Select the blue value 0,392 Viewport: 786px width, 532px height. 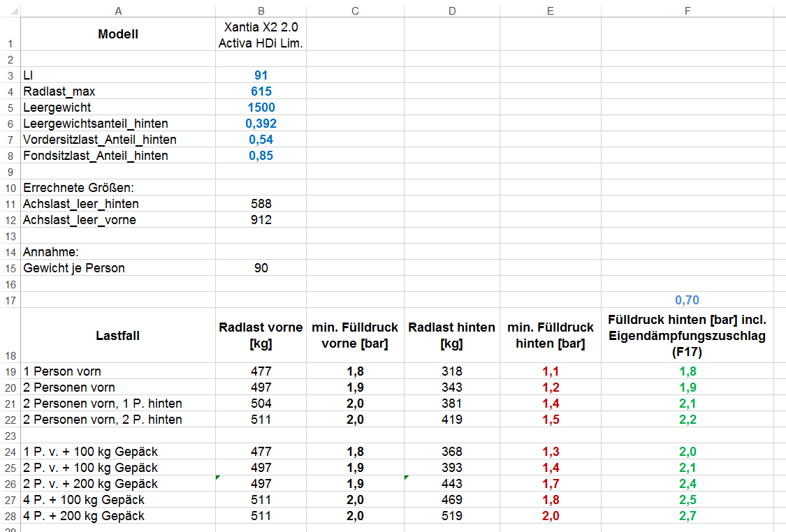tap(261, 124)
